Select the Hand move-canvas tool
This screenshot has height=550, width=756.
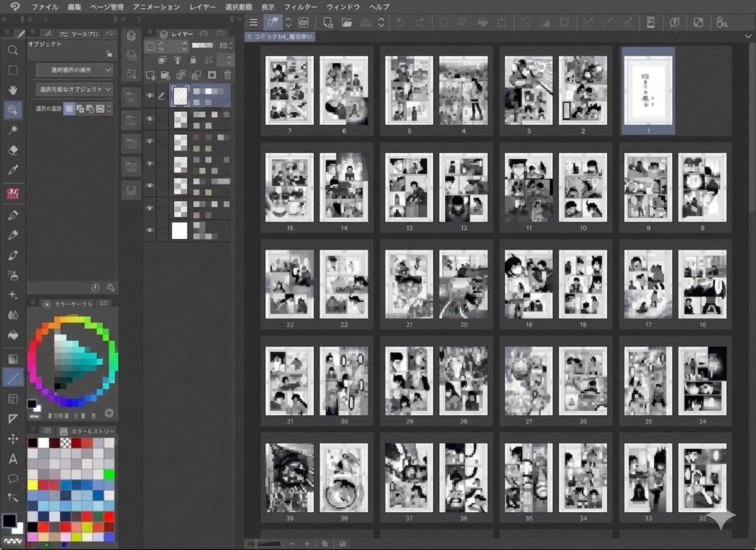pos(13,90)
